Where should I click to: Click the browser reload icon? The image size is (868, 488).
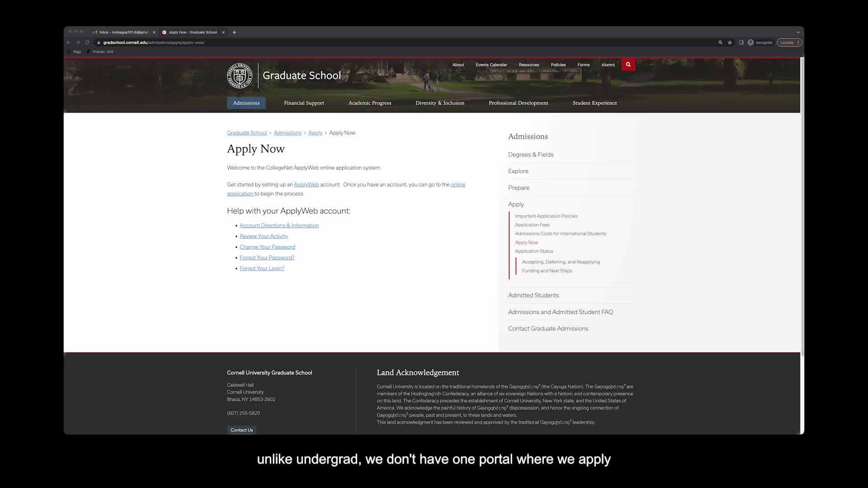[87, 42]
